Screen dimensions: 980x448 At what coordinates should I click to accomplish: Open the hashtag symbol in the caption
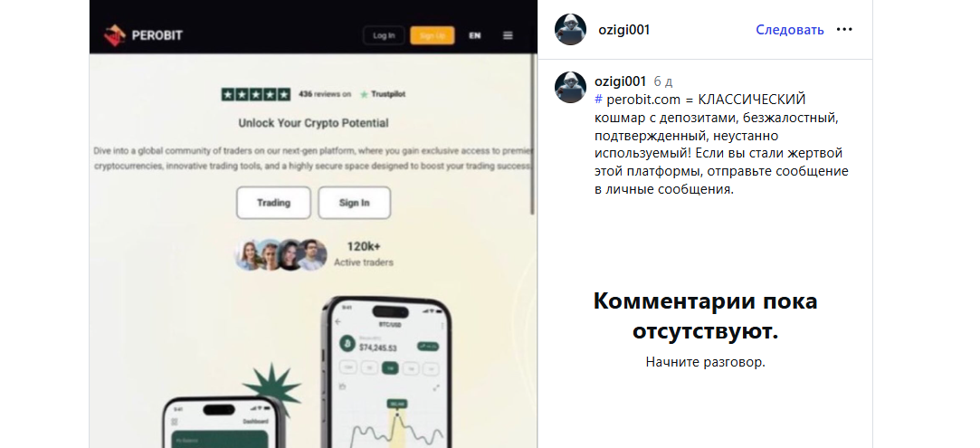tap(598, 100)
